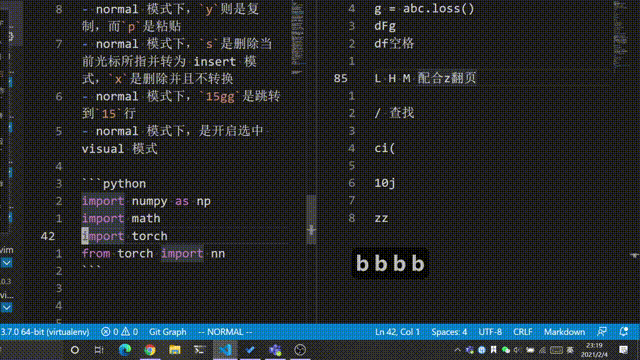Toggle the upper checked checkbox below 'vim'
Screen dimensions: 640x360
(x=7, y=263)
